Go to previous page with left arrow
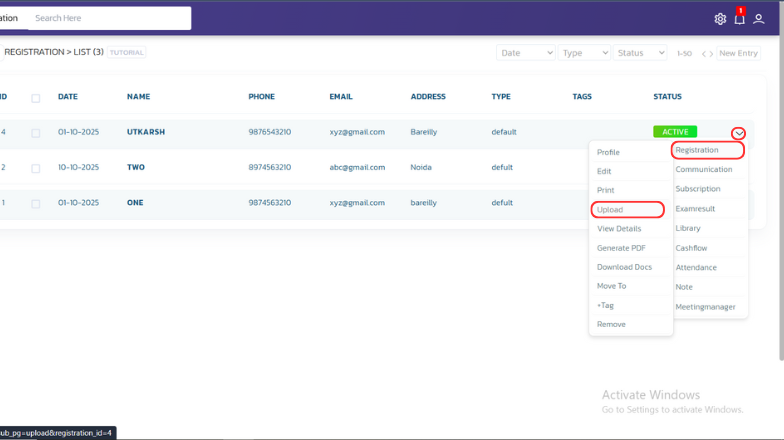The width and height of the screenshot is (784, 440). [x=704, y=53]
